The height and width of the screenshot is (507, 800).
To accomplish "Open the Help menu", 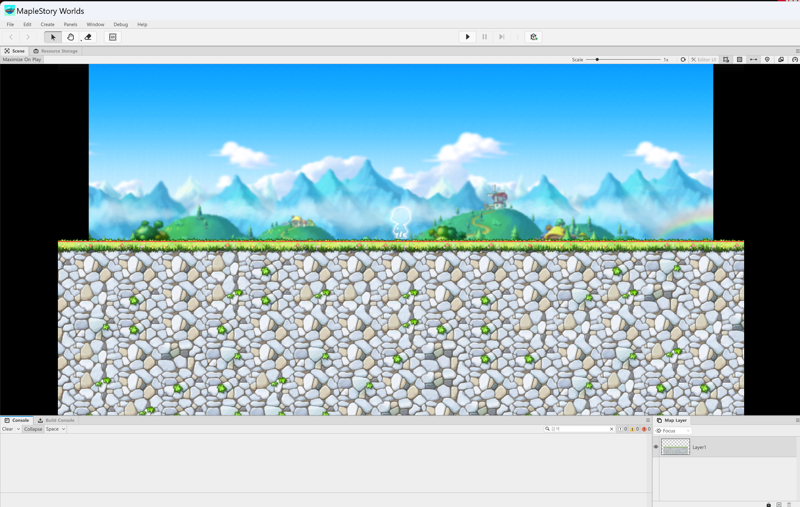I will tap(142, 24).
